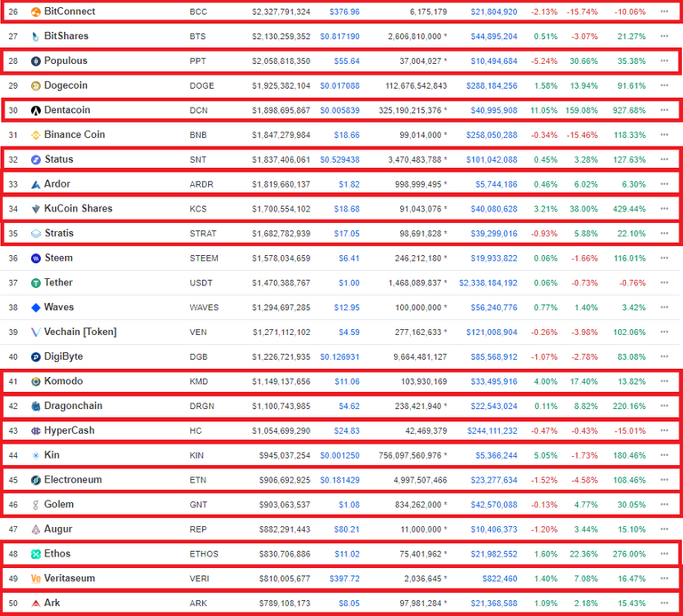Click the Dentacoin logo icon

[x=36, y=110]
